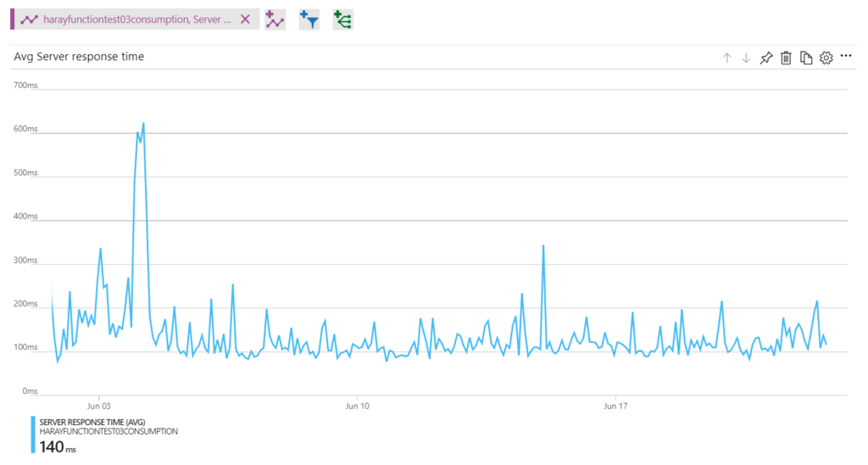Click the Jun 10 axis label
The width and height of the screenshot is (868, 465).
(357, 406)
